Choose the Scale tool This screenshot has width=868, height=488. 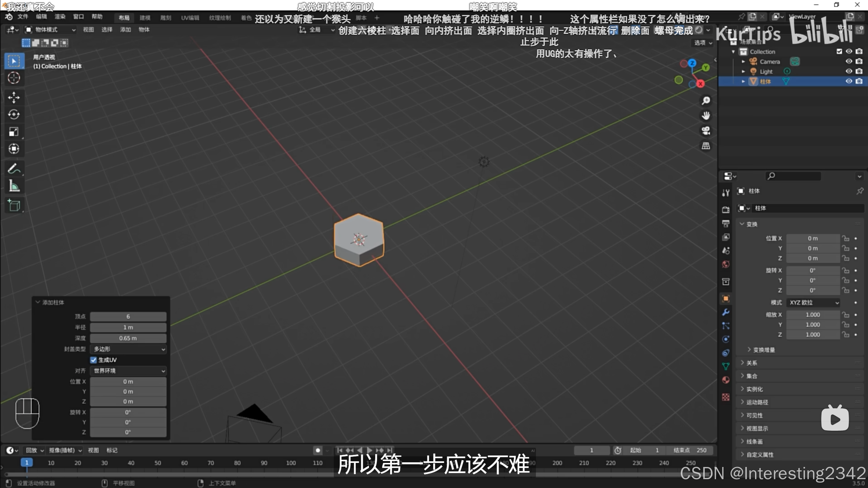(14, 131)
